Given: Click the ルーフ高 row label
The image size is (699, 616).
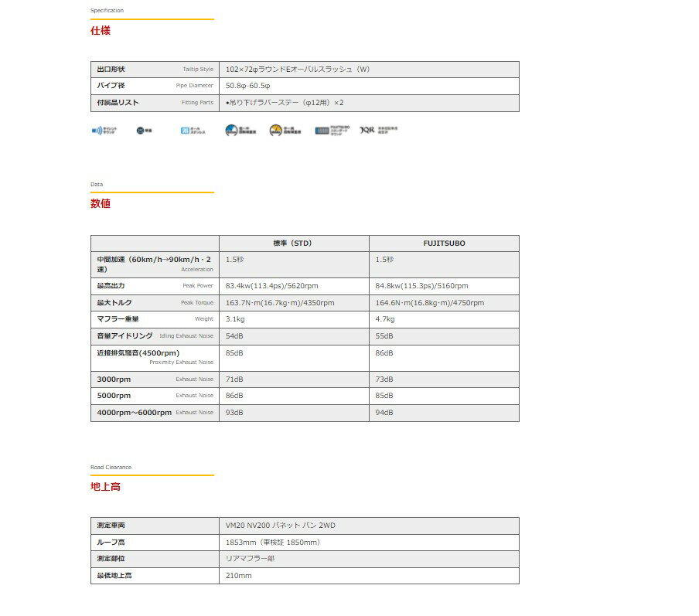Looking at the screenshot, I should coord(155,543).
